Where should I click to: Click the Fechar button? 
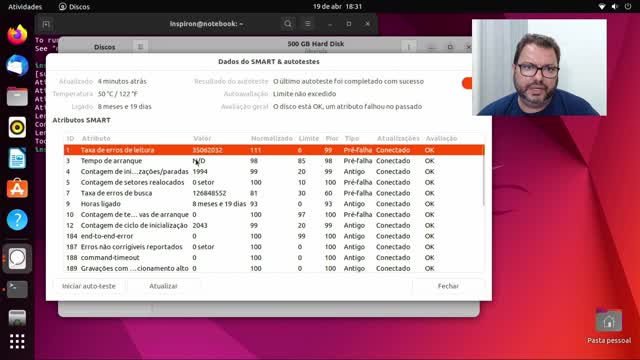(448, 286)
